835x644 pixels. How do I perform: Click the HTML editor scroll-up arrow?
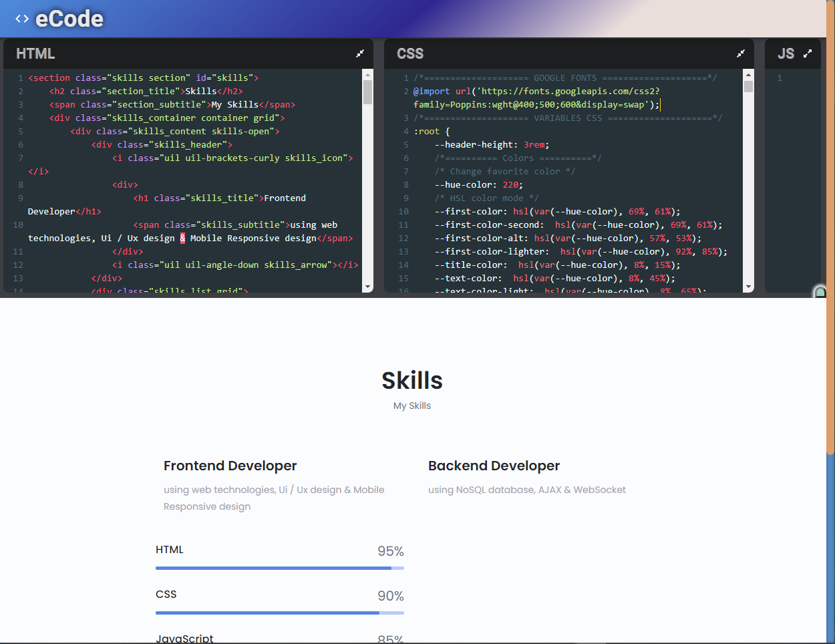[367, 75]
